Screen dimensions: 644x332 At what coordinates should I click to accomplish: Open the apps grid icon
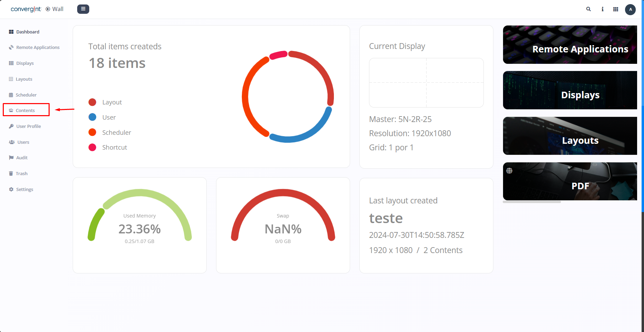coord(616,9)
